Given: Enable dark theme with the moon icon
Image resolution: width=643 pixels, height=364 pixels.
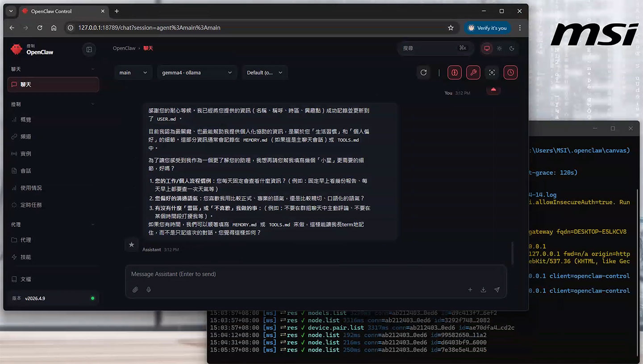Looking at the screenshot, I should 512,48.
